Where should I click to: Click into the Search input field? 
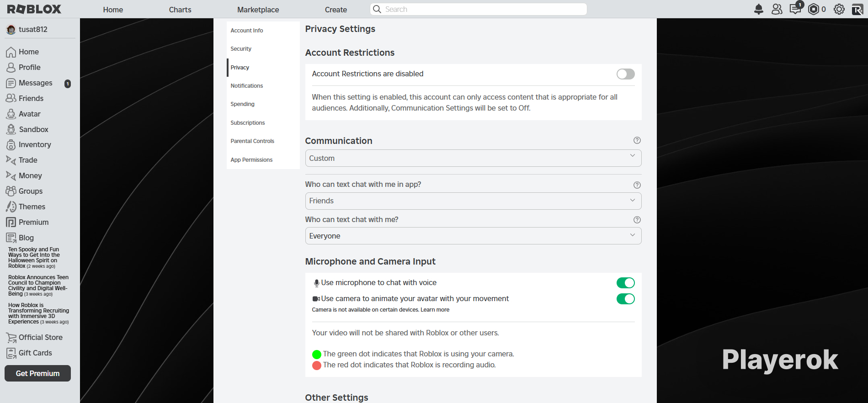coord(479,9)
